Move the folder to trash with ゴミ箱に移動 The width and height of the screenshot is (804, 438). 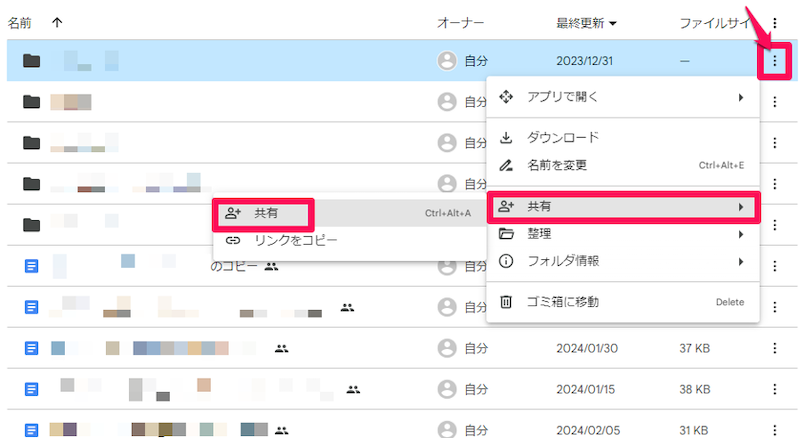click(x=562, y=301)
